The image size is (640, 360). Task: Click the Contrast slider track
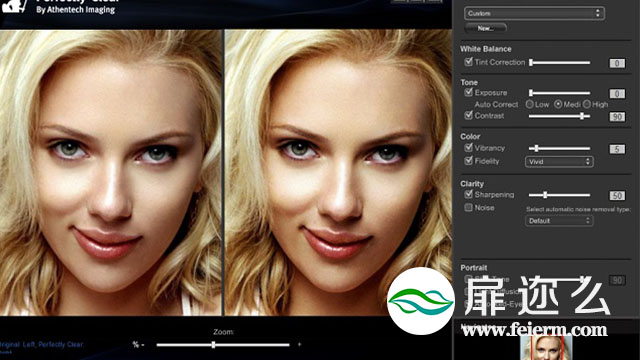(559, 116)
